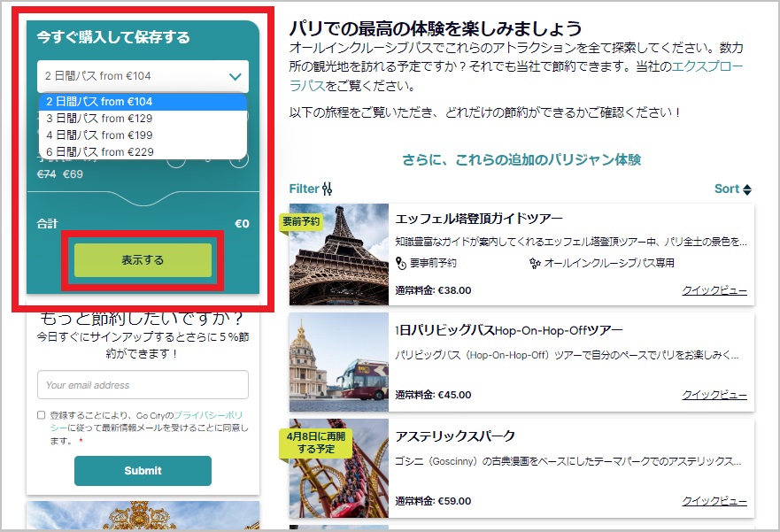The image size is (780, 532).
Task: Open クイックビュー for Big Bus tour
Action: click(x=714, y=395)
